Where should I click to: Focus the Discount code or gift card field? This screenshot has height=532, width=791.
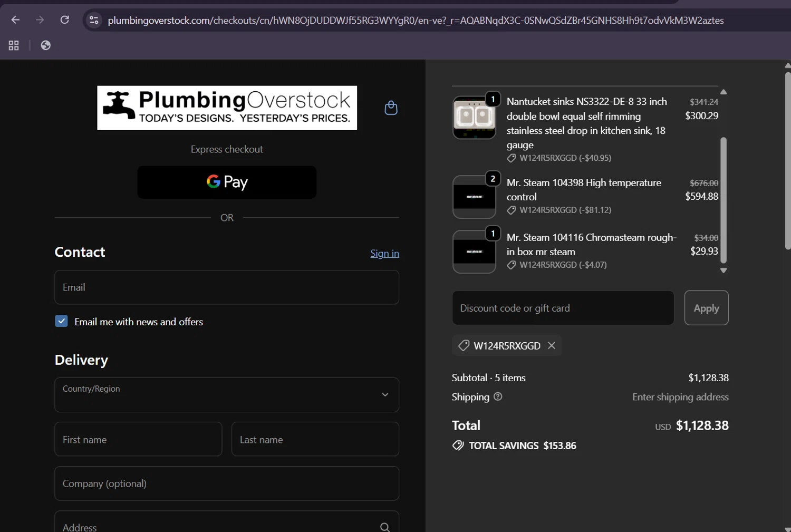point(563,308)
